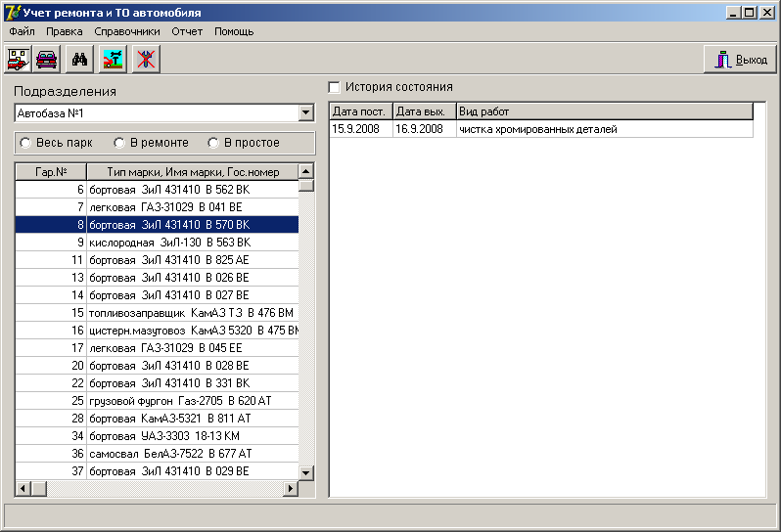
Task: Sort by the Гар.№ column header
Action: tap(51, 172)
